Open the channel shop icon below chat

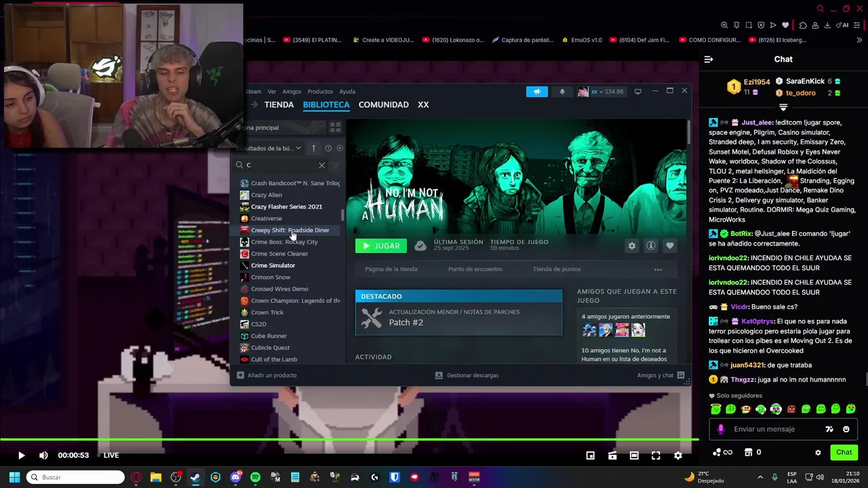pos(749,452)
